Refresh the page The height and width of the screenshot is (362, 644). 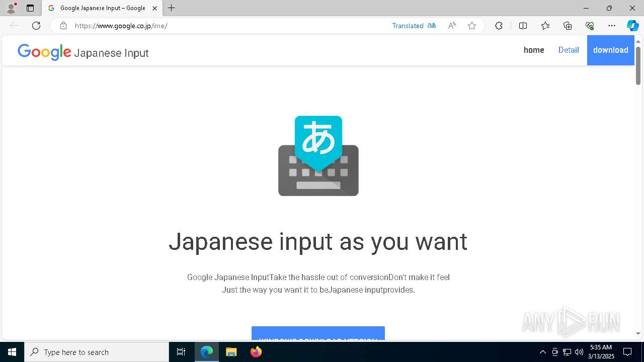(36, 26)
